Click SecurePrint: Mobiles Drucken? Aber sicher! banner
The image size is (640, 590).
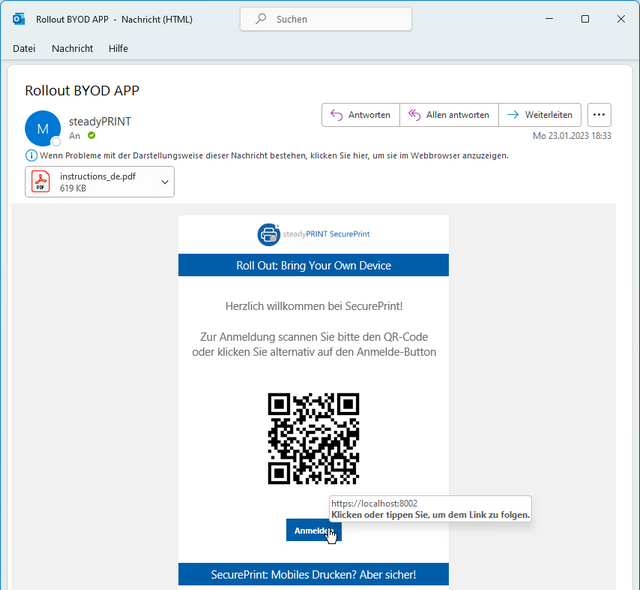[x=313, y=574]
